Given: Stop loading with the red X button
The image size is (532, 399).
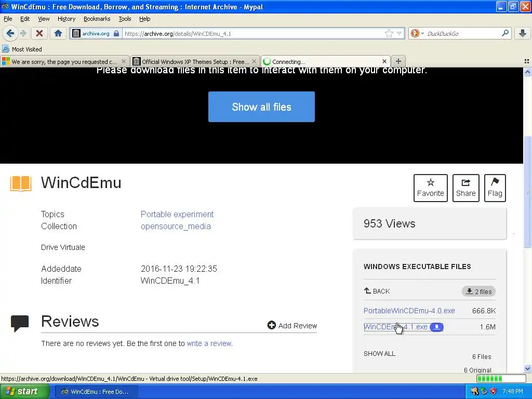Looking at the screenshot, I should (x=39, y=33).
